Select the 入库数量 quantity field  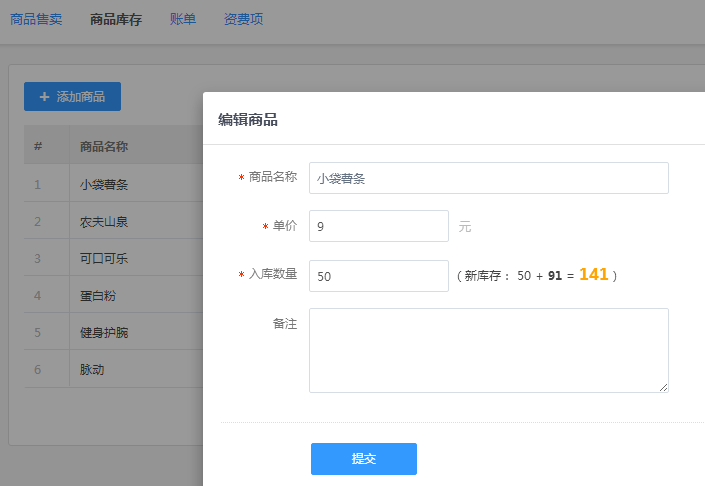pyautogui.click(x=378, y=276)
